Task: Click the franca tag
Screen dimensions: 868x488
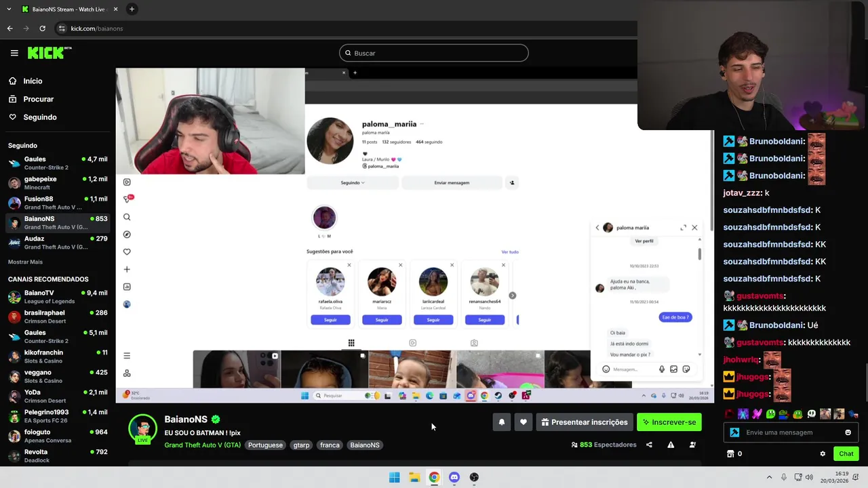Action: coord(330,445)
